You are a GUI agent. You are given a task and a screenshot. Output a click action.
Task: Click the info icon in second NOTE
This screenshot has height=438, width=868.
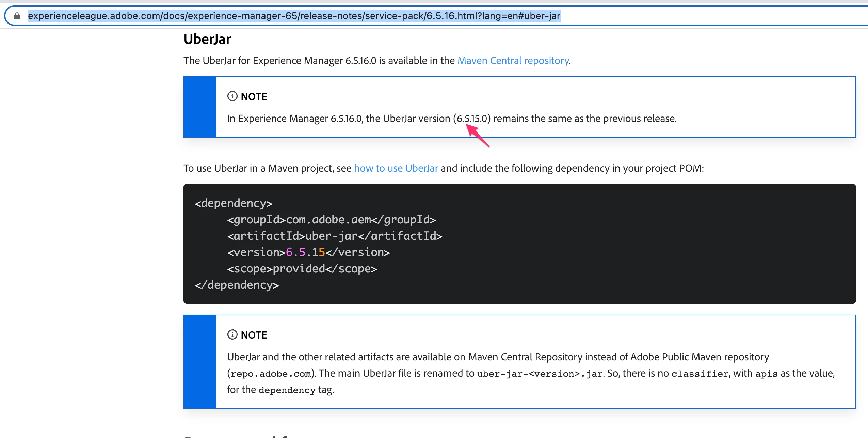tap(232, 335)
